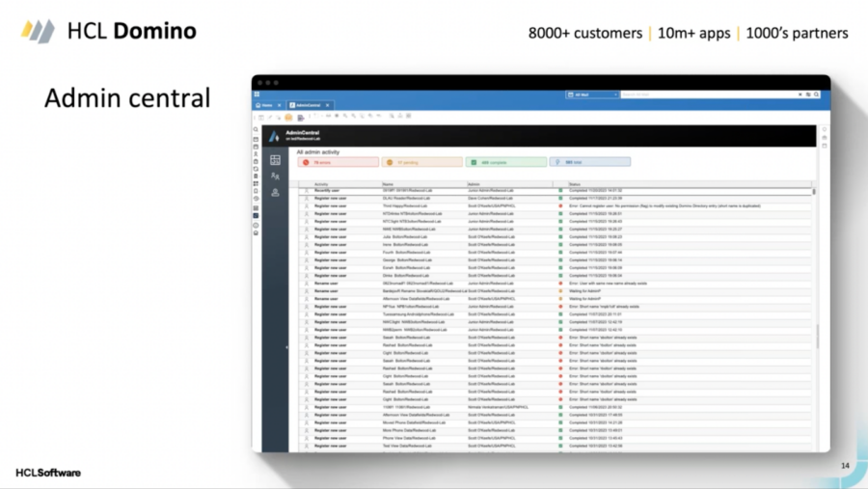The image size is (868, 489).
Task: Click the purple document toolbar icon
Action: point(301,117)
